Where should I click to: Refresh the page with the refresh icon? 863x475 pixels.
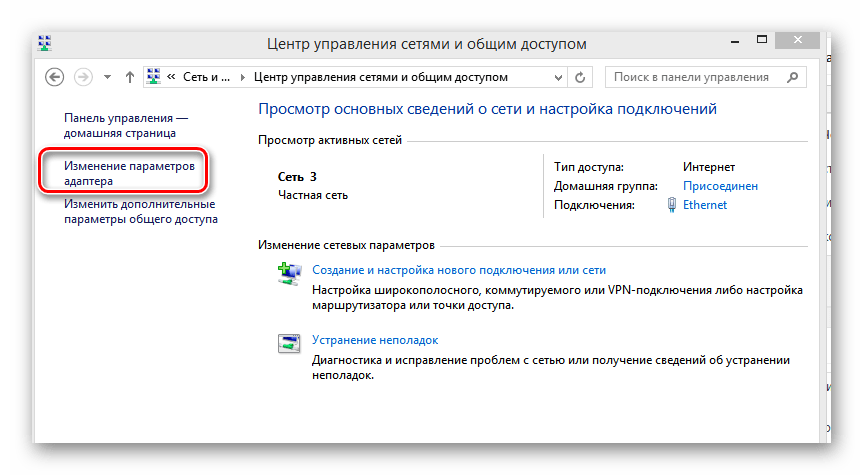click(581, 77)
